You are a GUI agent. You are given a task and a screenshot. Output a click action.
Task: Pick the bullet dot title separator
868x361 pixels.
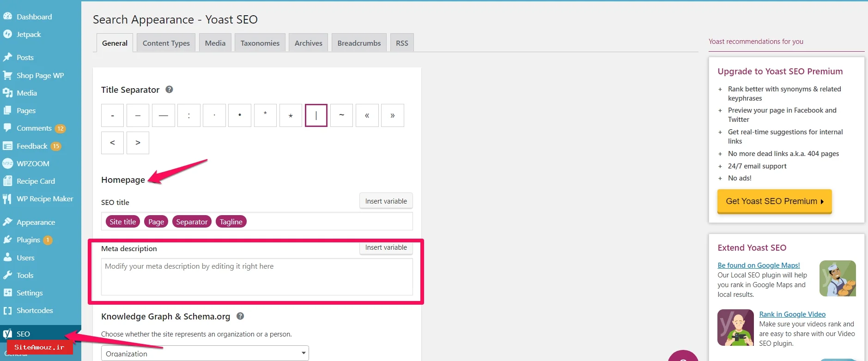[x=240, y=115]
